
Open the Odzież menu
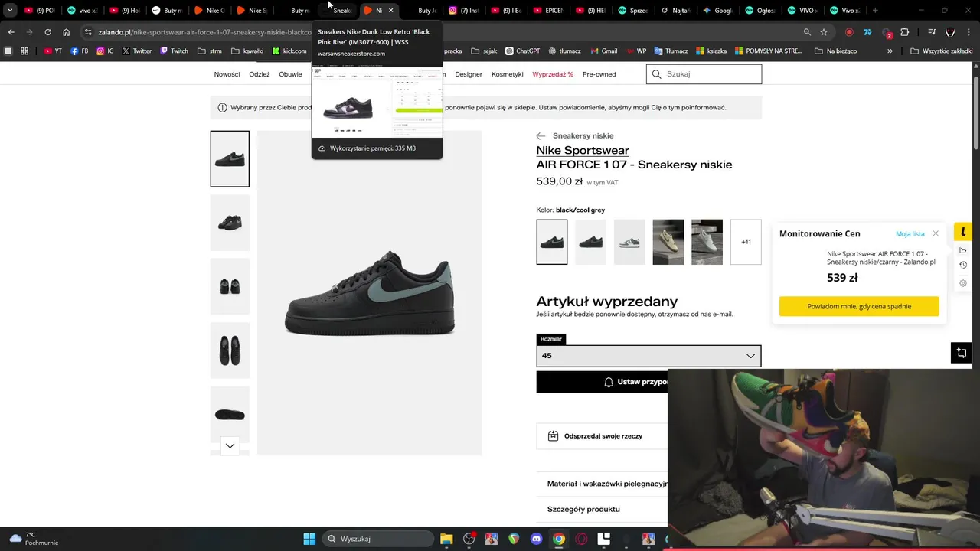point(260,74)
